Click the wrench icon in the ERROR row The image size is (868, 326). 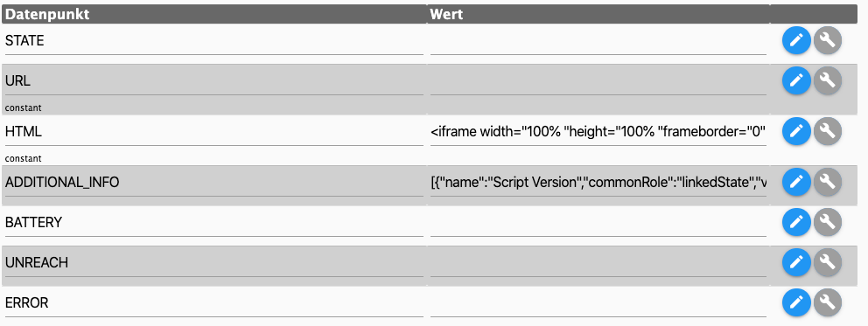(827, 302)
